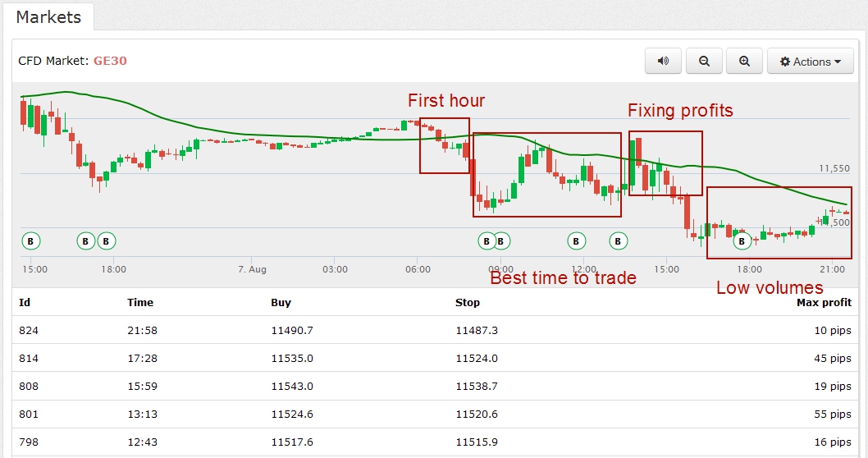Click the Buy column header
This screenshot has height=458, width=868.
[x=281, y=302]
